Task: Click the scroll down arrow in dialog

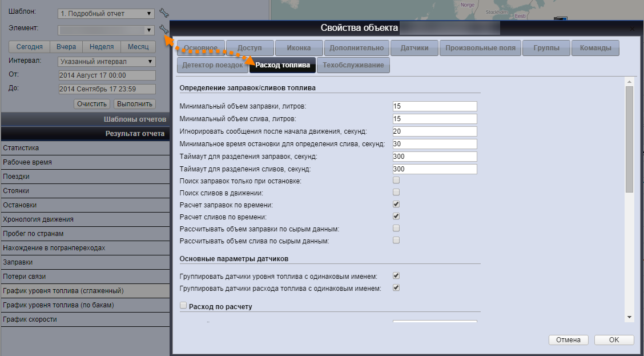Action: pyautogui.click(x=629, y=317)
